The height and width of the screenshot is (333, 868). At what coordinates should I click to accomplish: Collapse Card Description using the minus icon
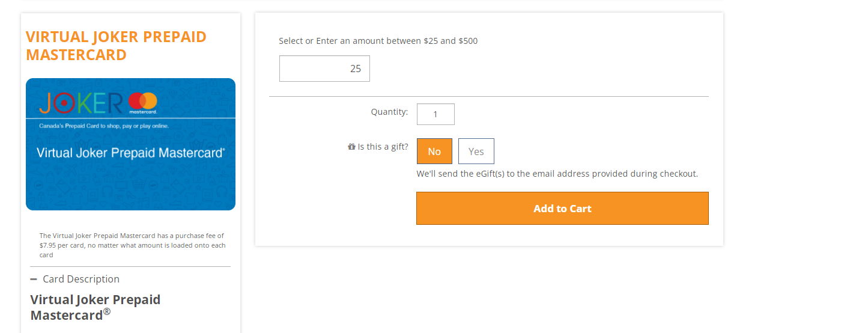coord(34,279)
